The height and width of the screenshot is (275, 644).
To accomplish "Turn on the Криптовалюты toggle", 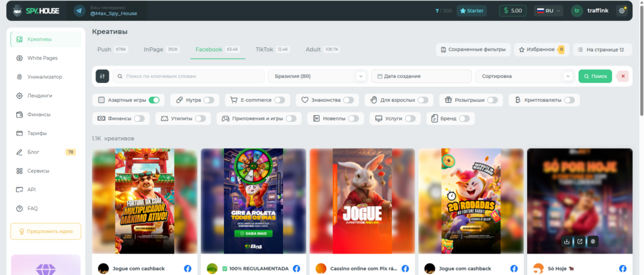I will point(569,100).
